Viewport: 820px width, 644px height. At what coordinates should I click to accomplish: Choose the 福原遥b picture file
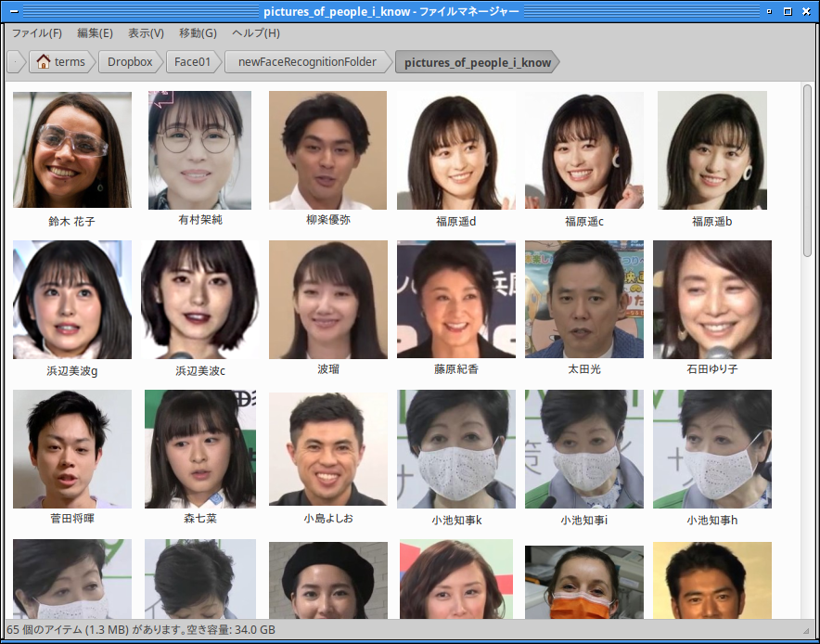coord(712,150)
